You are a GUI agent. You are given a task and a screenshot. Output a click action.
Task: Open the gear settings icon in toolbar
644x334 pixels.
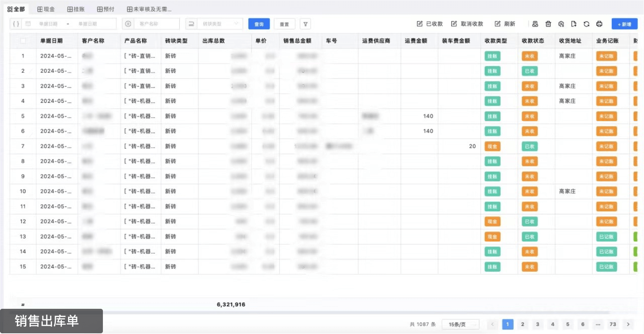pyautogui.click(x=561, y=24)
